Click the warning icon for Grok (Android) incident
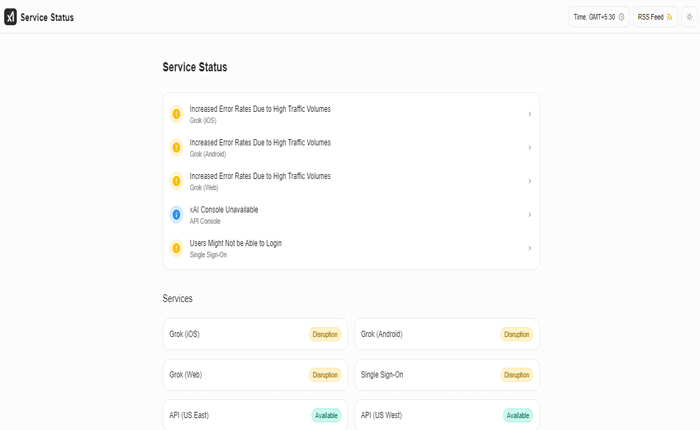Image resolution: width=700 pixels, height=430 pixels. coord(177,148)
